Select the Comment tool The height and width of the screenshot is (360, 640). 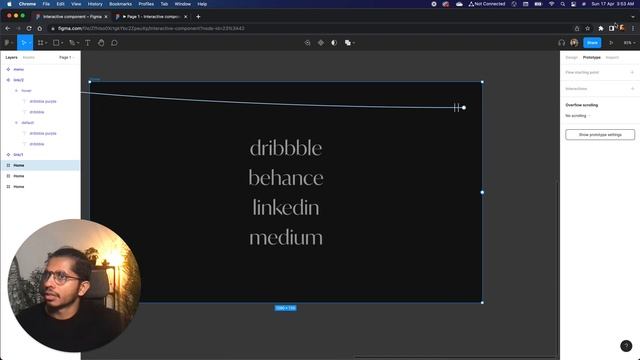pos(114,43)
